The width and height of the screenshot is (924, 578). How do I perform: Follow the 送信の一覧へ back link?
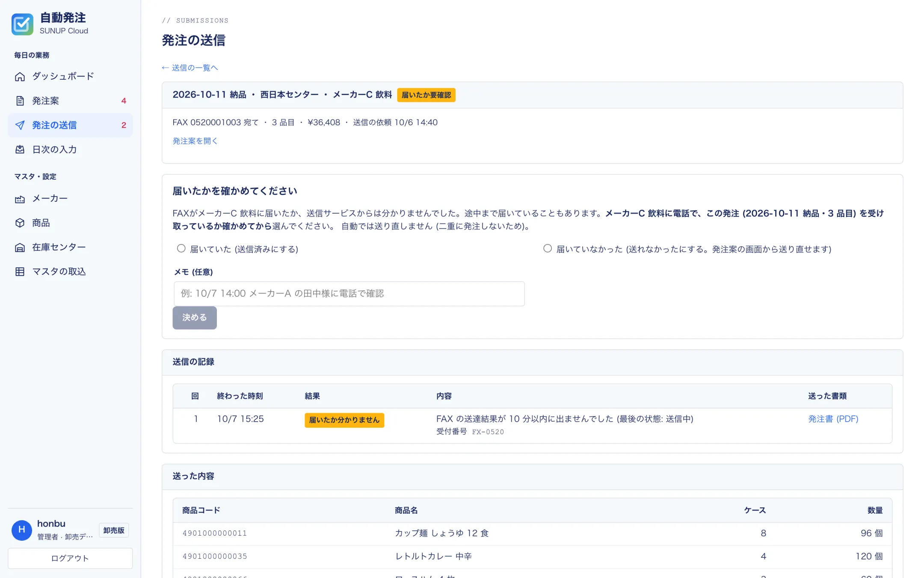point(190,68)
